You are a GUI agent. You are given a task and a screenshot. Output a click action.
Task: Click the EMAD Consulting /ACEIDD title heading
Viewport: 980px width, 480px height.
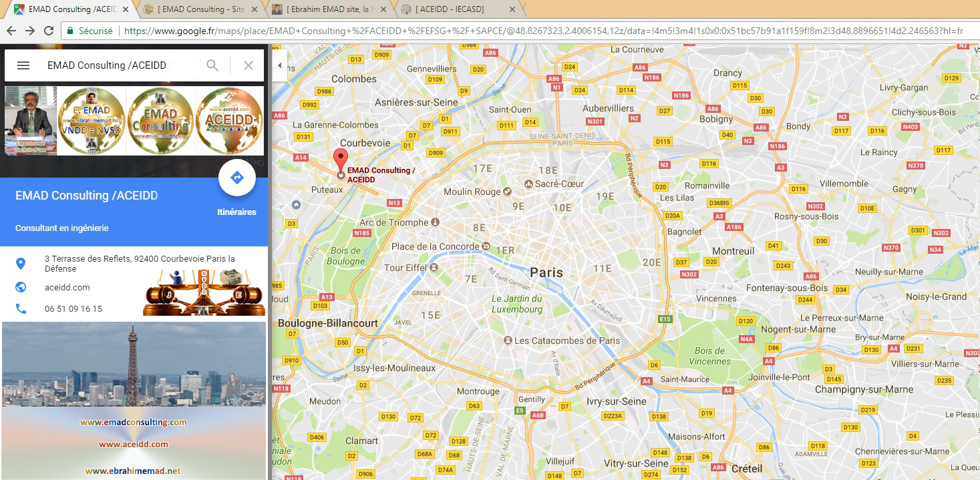[x=87, y=196]
